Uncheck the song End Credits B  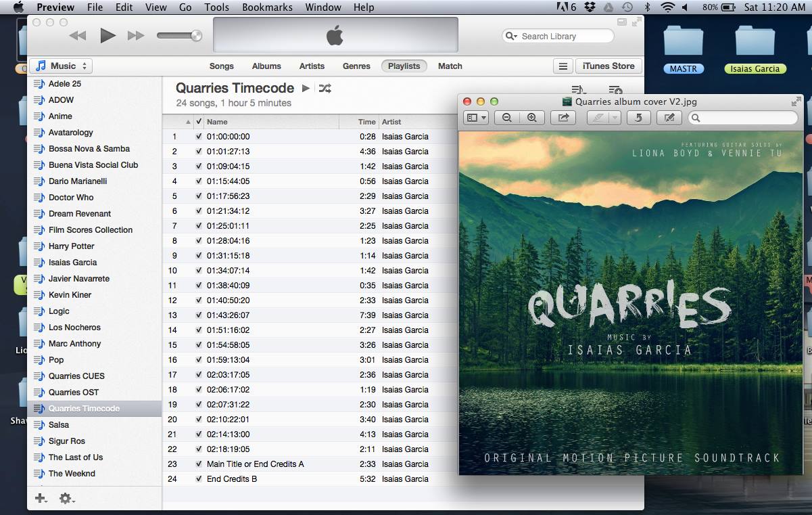pos(199,479)
